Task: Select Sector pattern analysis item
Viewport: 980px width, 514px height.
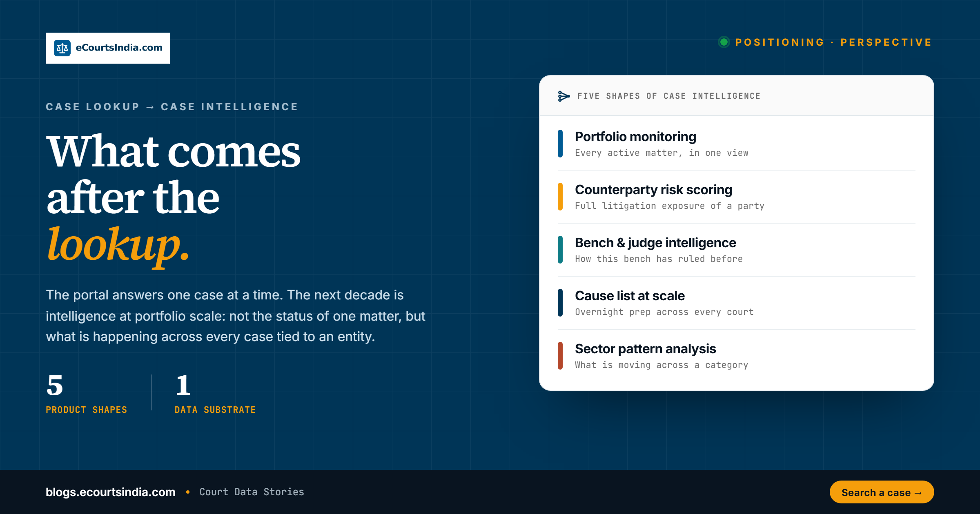Action: coord(736,356)
